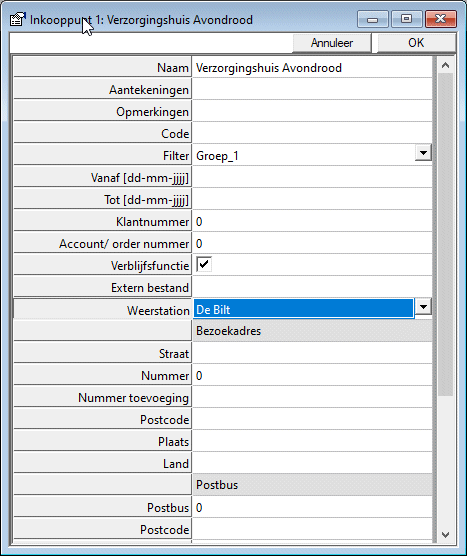
Task: Toggle the Verblijfsfunctie checkbox
Action: pyautogui.click(x=204, y=265)
